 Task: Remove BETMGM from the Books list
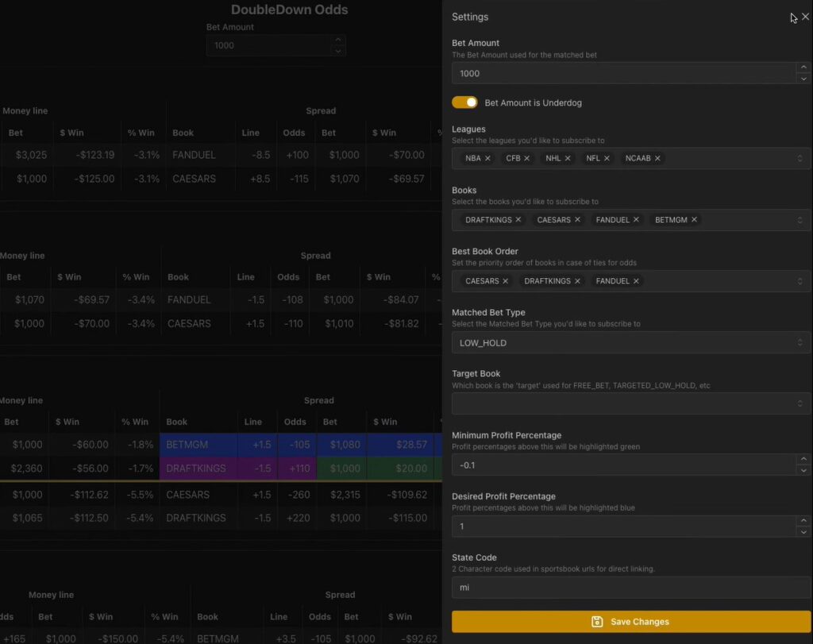pyautogui.click(x=694, y=219)
